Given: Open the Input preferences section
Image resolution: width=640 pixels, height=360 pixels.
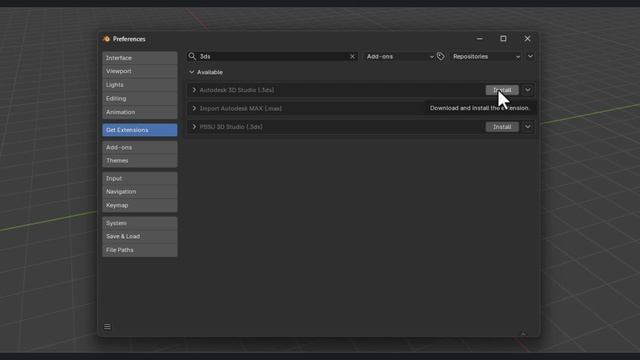Looking at the screenshot, I should tap(140, 178).
